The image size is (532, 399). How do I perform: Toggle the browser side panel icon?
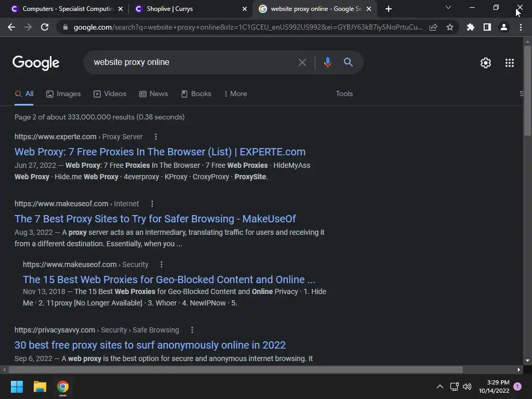(487, 27)
